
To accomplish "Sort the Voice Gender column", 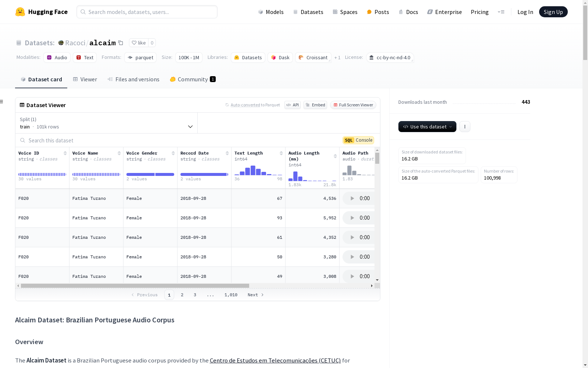I will tap(173, 153).
